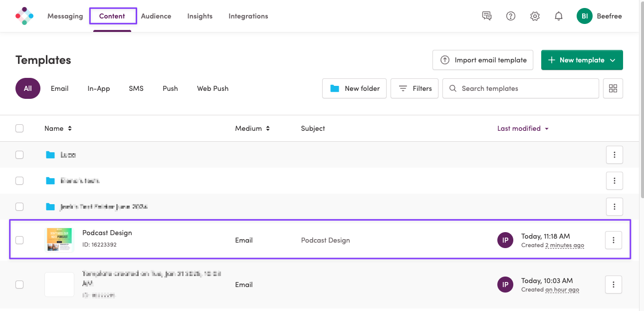This screenshot has height=311, width=644.
Task: Click the first folder's blue folder icon
Action: point(50,155)
